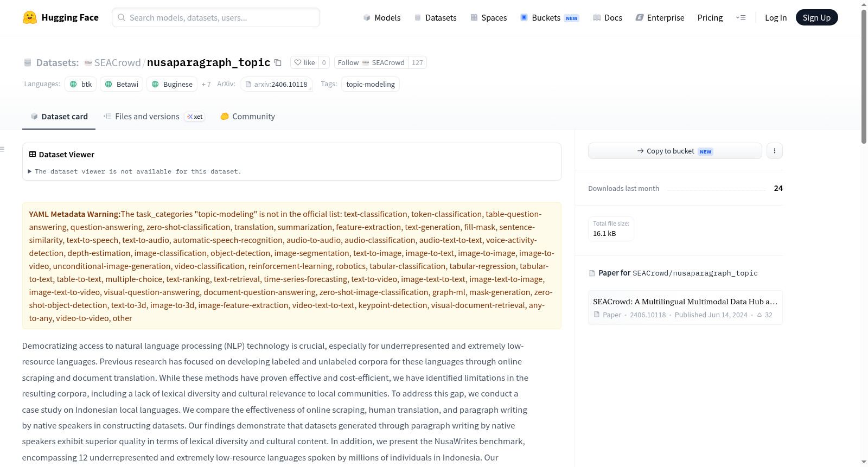
Task: Click the Hugging Face logo emoji
Action: pos(29,17)
